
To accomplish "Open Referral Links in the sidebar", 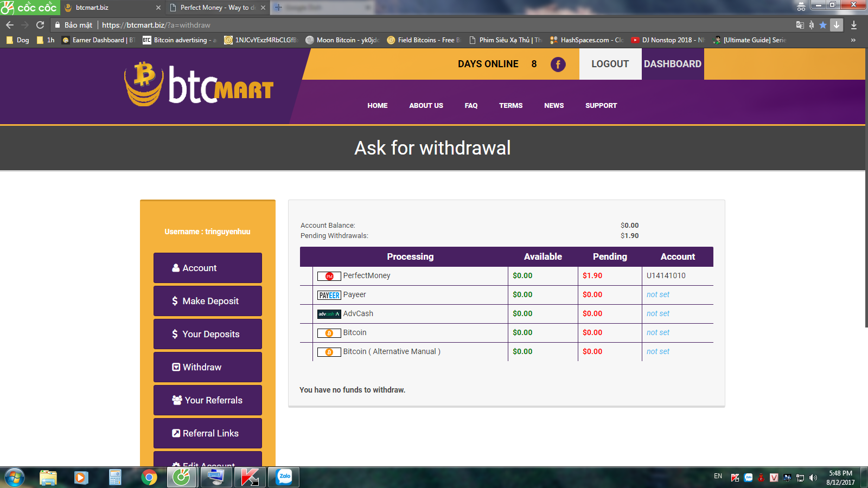I will coord(208,433).
